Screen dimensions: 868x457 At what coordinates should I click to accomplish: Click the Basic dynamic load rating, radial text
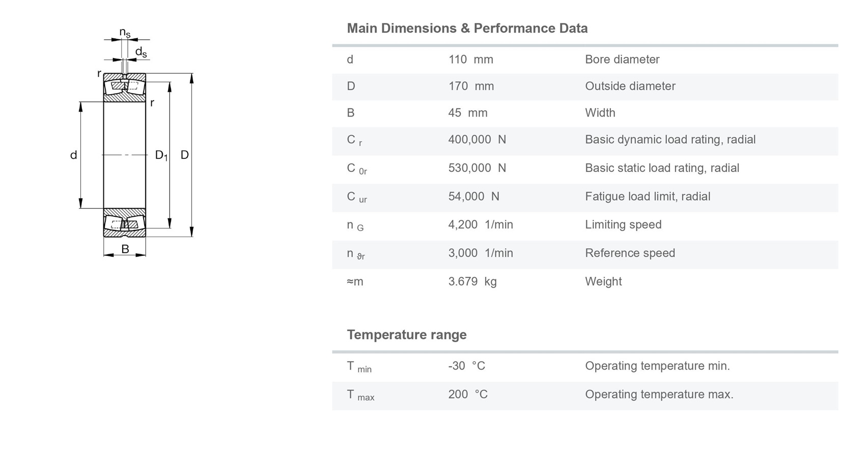pyautogui.click(x=670, y=139)
